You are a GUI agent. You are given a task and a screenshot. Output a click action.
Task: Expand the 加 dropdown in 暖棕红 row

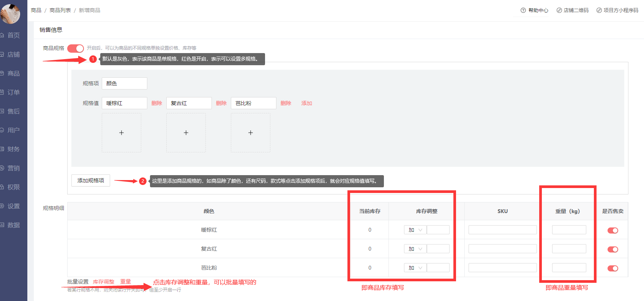coord(415,230)
